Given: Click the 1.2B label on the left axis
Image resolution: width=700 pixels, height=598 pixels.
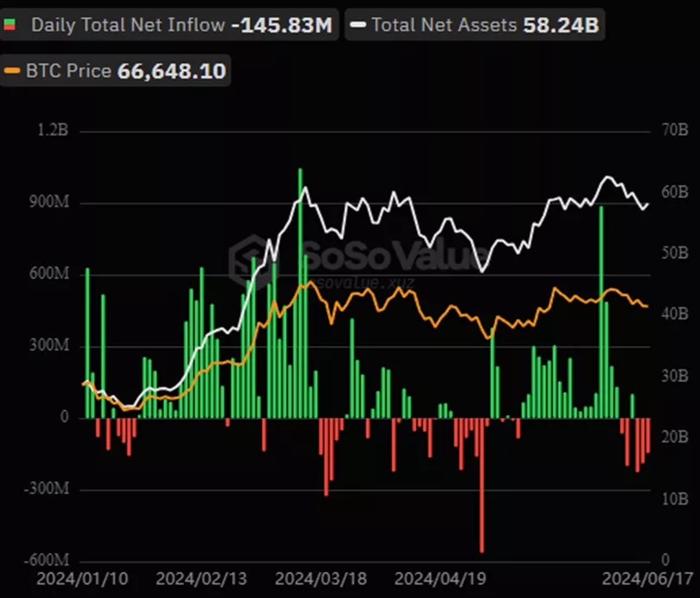Looking at the screenshot, I should [x=53, y=131].
